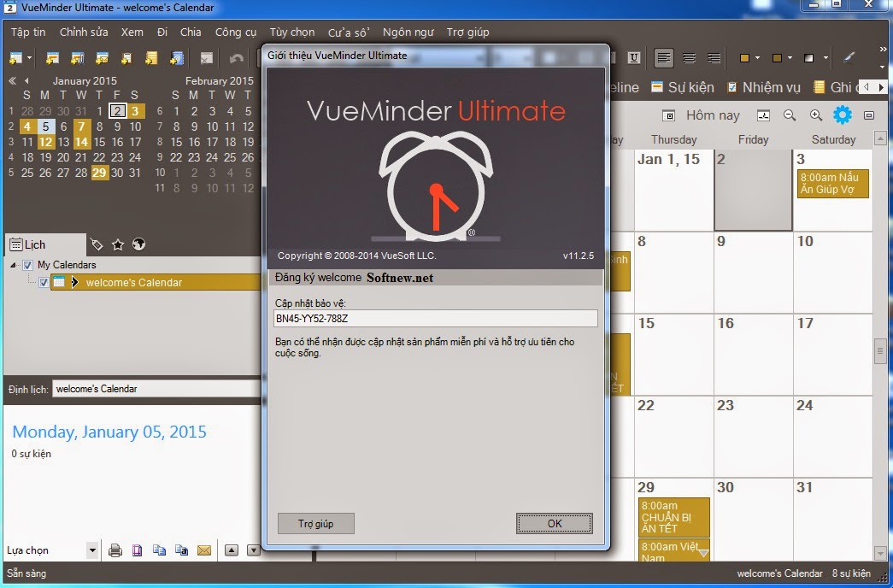Click the zoom in magnifier icon

pyautogui.click(x=816, y=115)
